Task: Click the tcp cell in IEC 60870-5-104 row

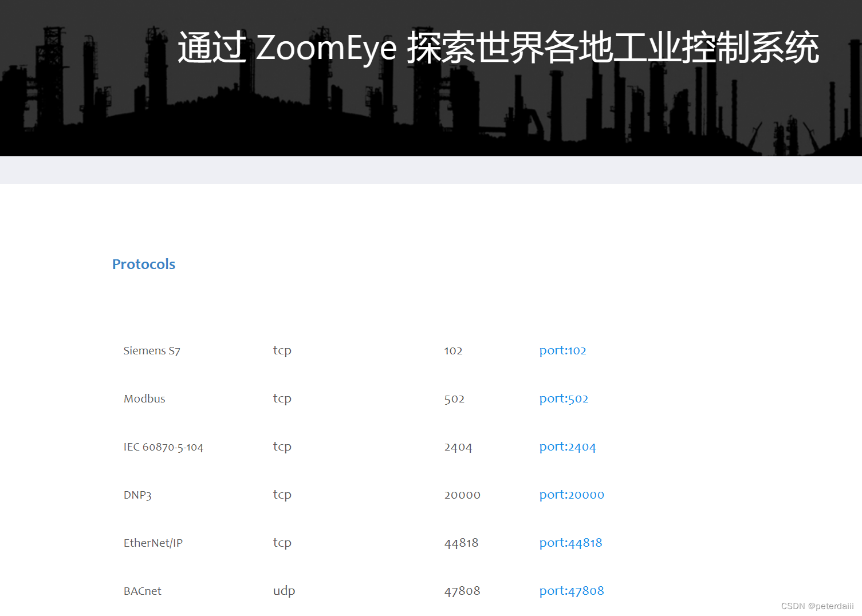Action: pyautogui.click(x=282, y=447)
